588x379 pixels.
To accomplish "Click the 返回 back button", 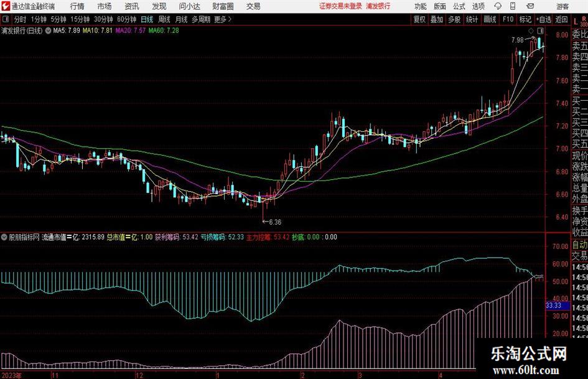I will coord(561,19).
